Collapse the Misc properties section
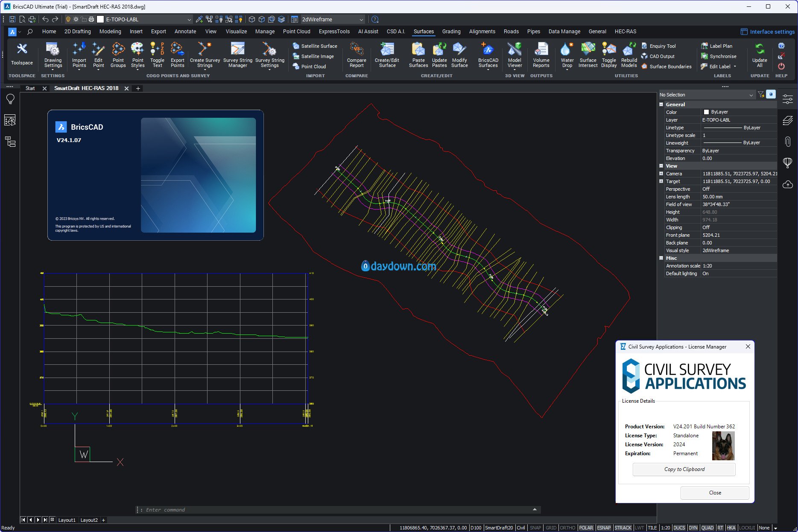This screenshot has height=532, width=798. pos(661,258)
